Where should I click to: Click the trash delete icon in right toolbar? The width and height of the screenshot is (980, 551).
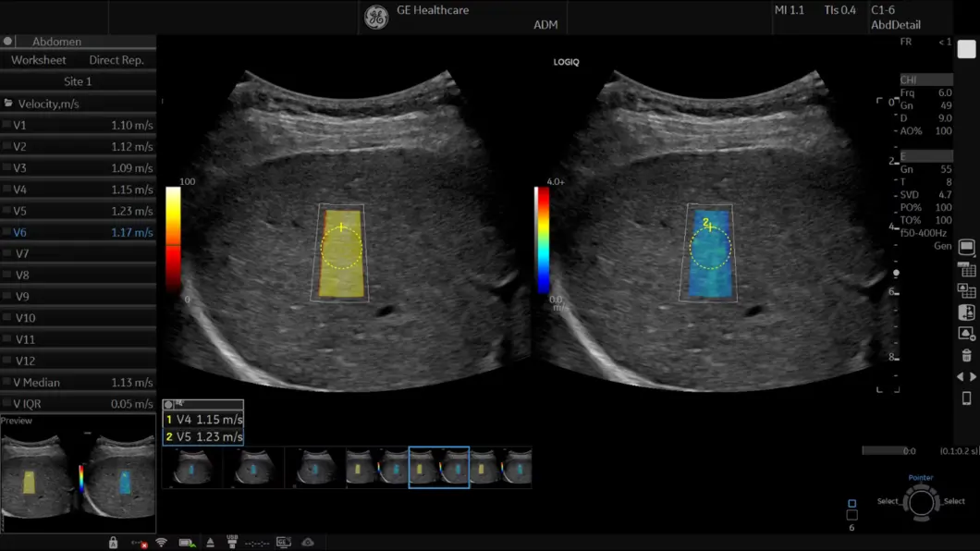[x=966, y=355]
